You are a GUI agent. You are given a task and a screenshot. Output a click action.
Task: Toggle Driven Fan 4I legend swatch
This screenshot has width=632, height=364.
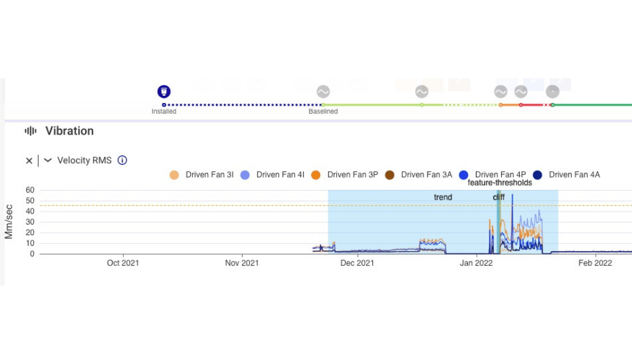click(245, 175)
